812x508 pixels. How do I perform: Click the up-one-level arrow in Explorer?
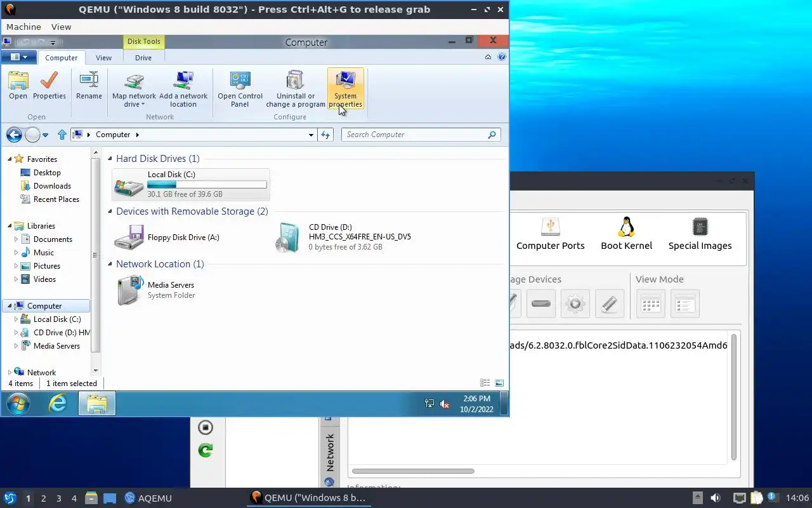point(62,135)
